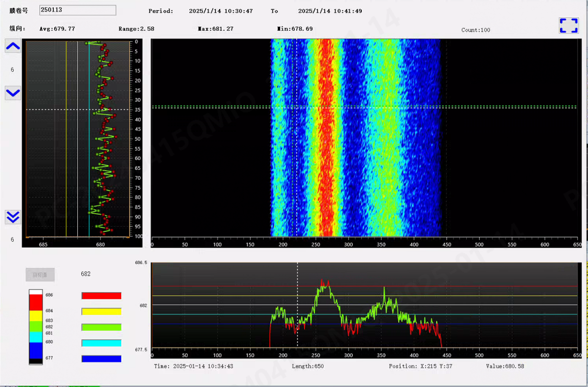The image size is (588, 387).
Task: Select the yellow color swatch bar
Action: tap(101, 312)
